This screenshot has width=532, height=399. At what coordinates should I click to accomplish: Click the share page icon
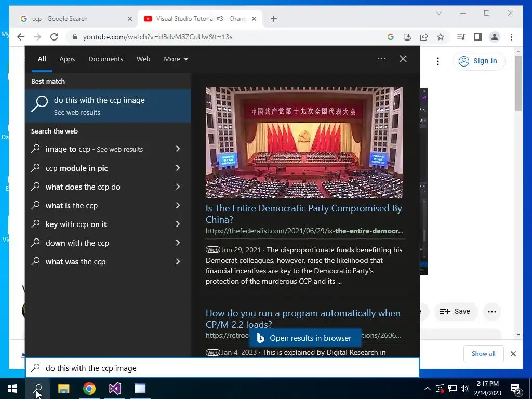coord(424,37)
